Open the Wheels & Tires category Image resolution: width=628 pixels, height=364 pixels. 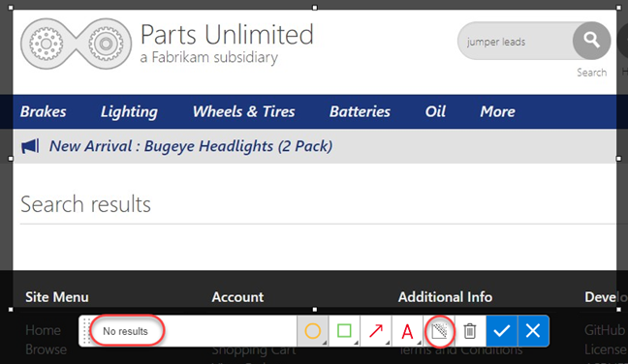243,111
